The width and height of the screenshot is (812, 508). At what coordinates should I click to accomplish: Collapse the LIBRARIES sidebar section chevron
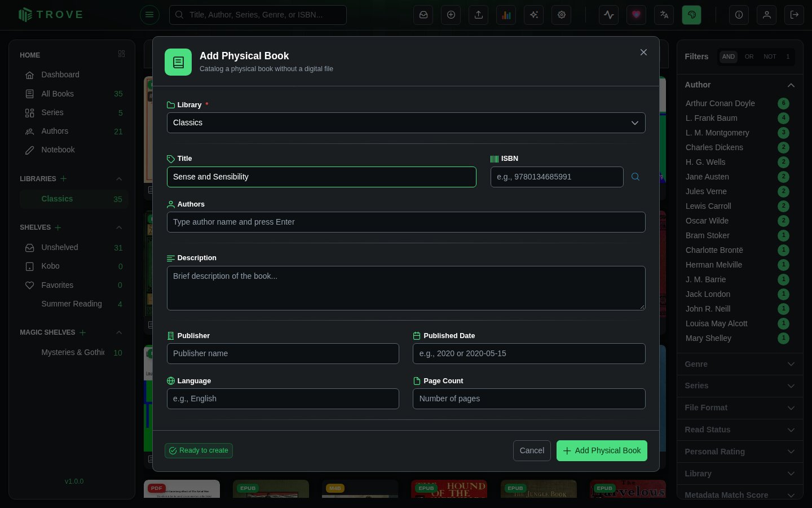pos(119,179)
